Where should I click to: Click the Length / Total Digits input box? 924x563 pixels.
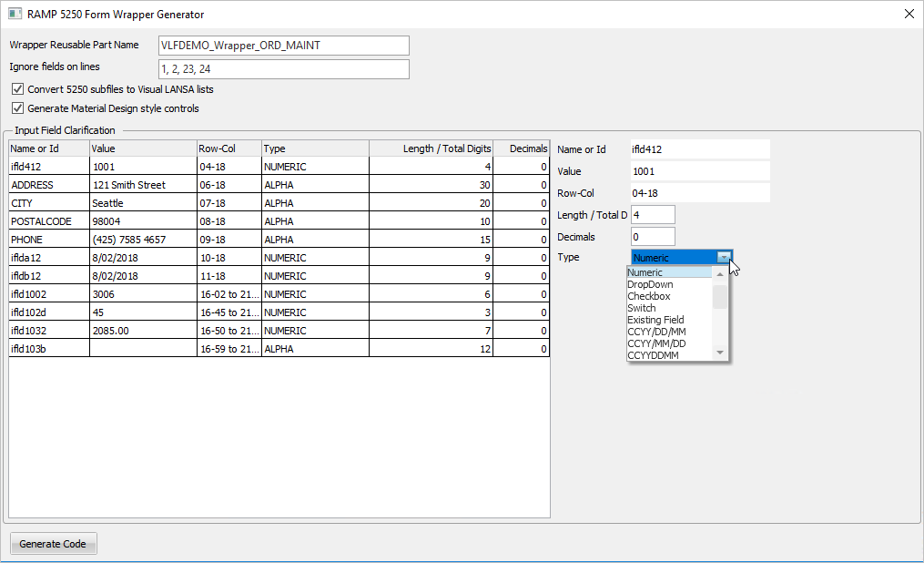coord(653,215)
